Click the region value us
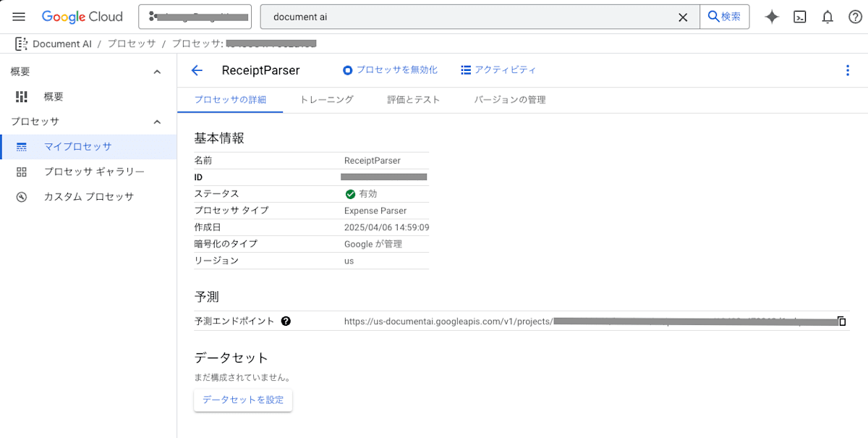 349,261
